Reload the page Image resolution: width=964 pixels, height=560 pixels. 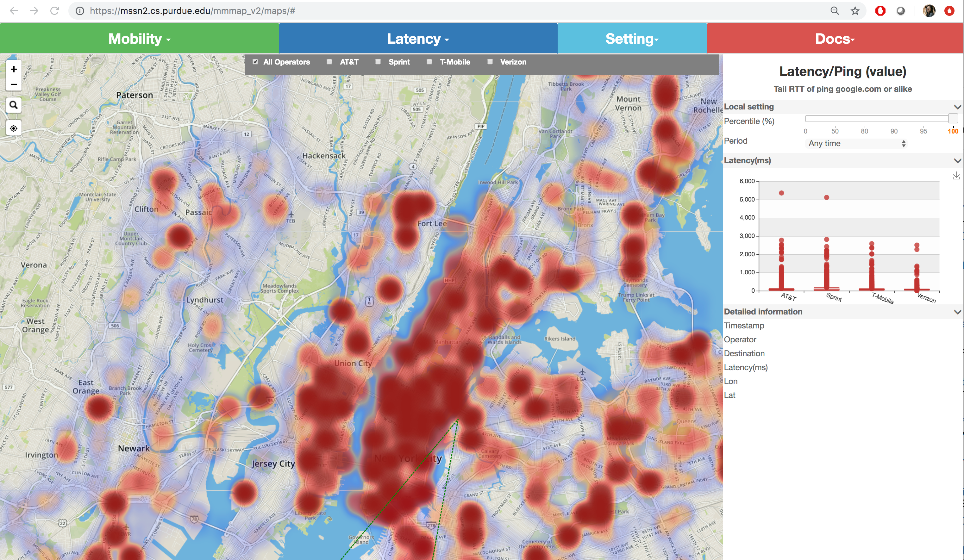coord(55,11)
